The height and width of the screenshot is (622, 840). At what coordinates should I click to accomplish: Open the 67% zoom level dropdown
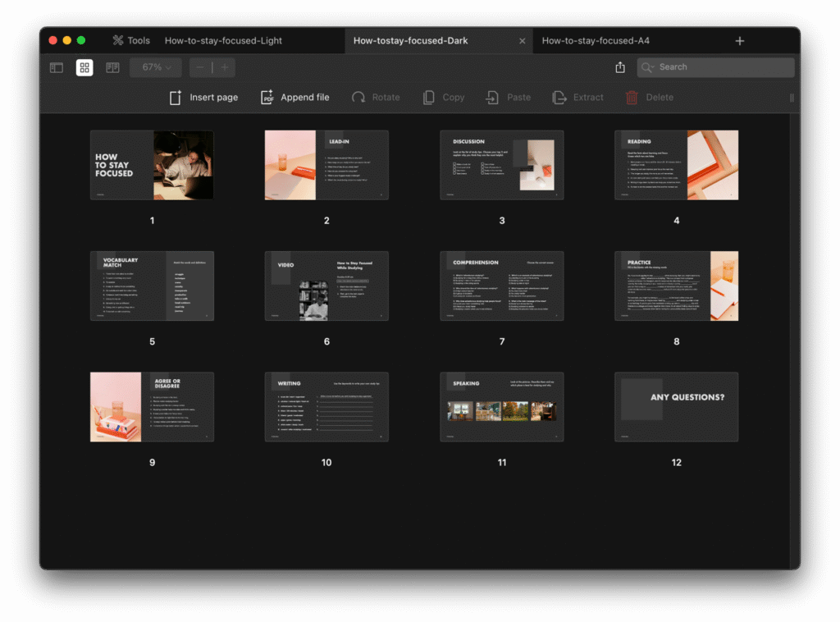click(x=156, y=67)
